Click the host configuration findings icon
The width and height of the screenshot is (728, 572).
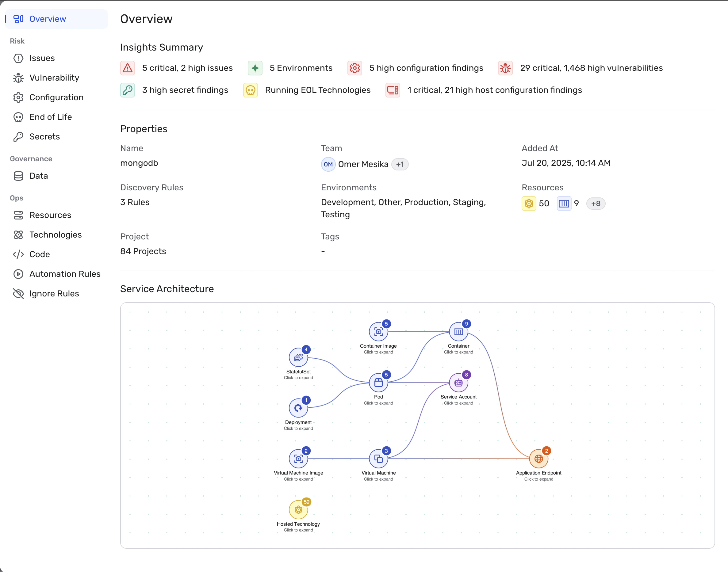(x=393, y=90)
